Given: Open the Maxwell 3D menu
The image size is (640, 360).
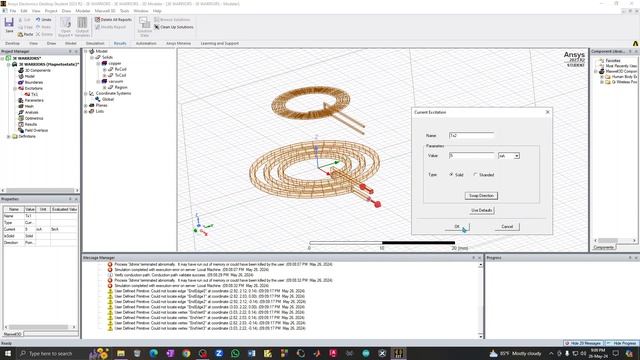Looking at the screenshot, I should [105, 11].
